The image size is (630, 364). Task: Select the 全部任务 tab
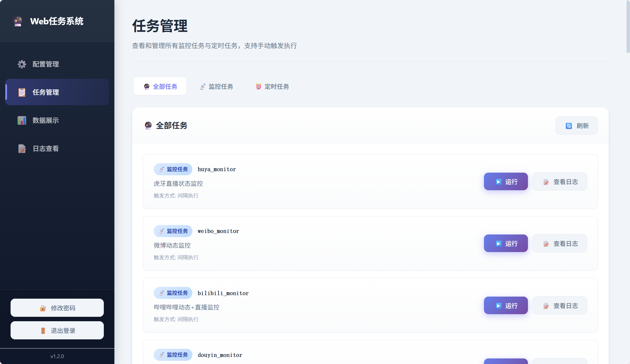pos(160,86)
